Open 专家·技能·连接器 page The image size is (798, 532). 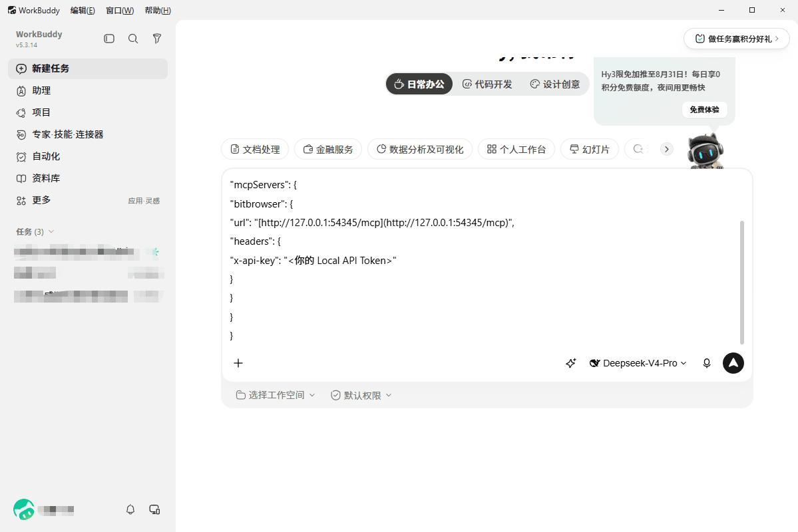[x=88, y=134]
